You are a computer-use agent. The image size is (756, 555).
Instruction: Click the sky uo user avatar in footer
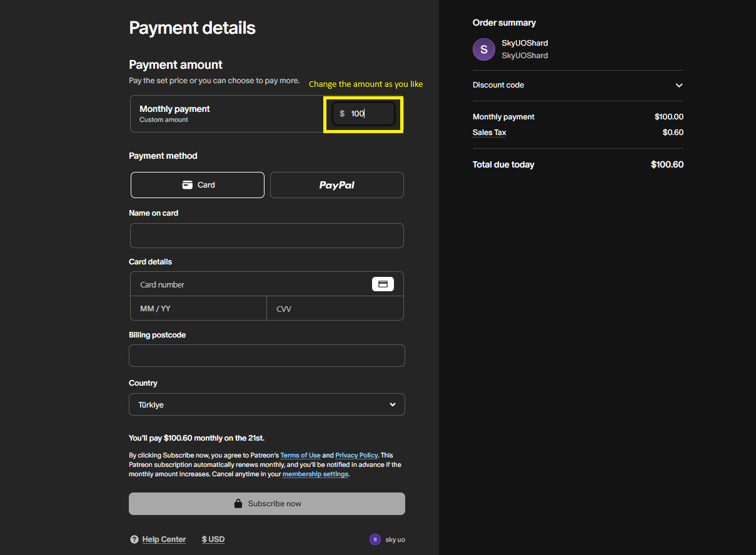[375, 539]
